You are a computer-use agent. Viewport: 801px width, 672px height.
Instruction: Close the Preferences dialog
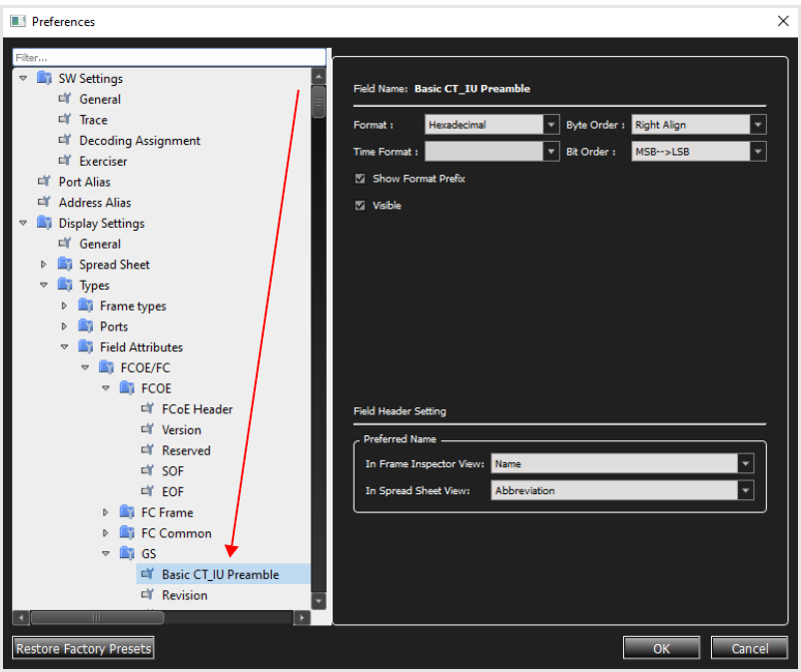783,21
